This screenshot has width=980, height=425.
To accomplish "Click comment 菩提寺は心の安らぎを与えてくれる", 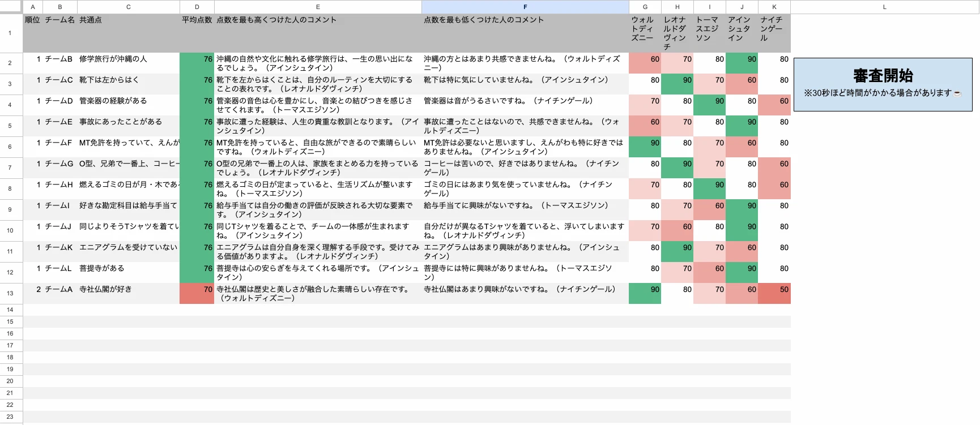I will 318,272.
